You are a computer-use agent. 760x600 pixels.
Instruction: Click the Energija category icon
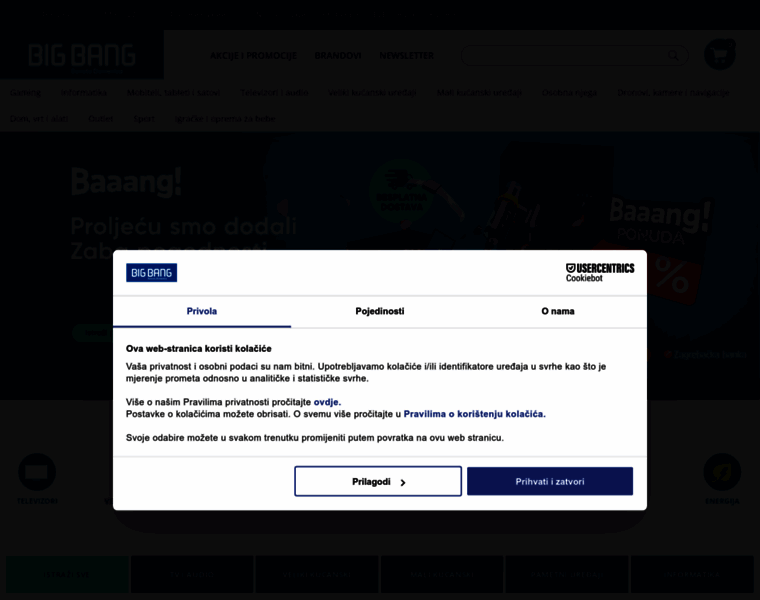(x=722, y=472)
